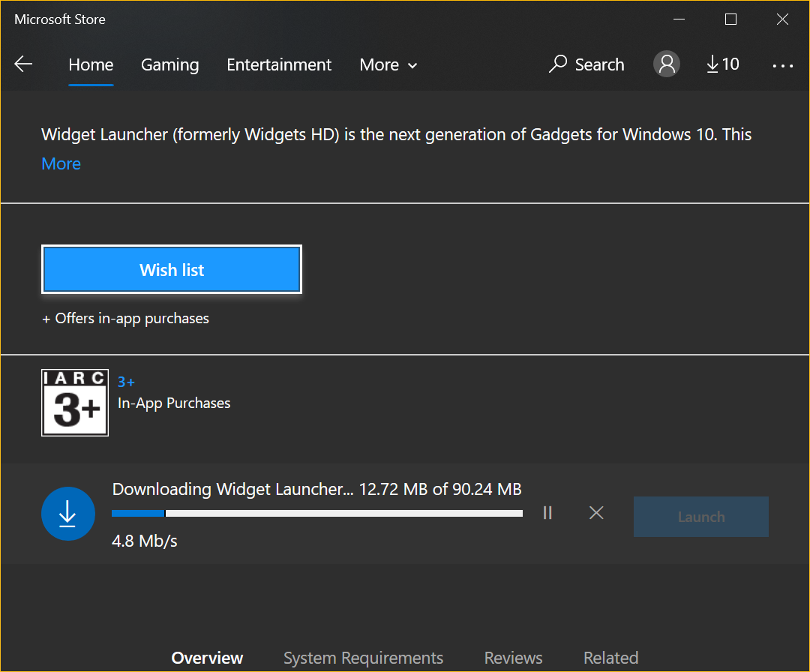Open the Downloads queue showing 10 items
This screenshot has width=810, height=672.
(721, 64)
